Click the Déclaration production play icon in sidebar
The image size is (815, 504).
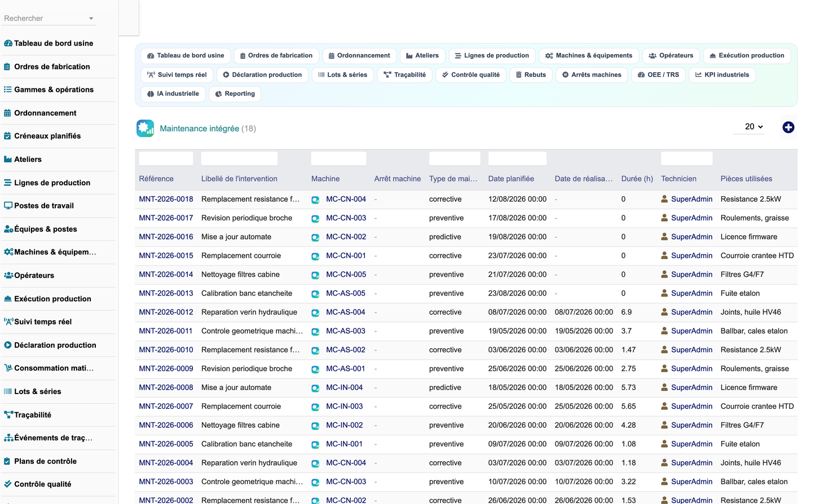point(8,345)
